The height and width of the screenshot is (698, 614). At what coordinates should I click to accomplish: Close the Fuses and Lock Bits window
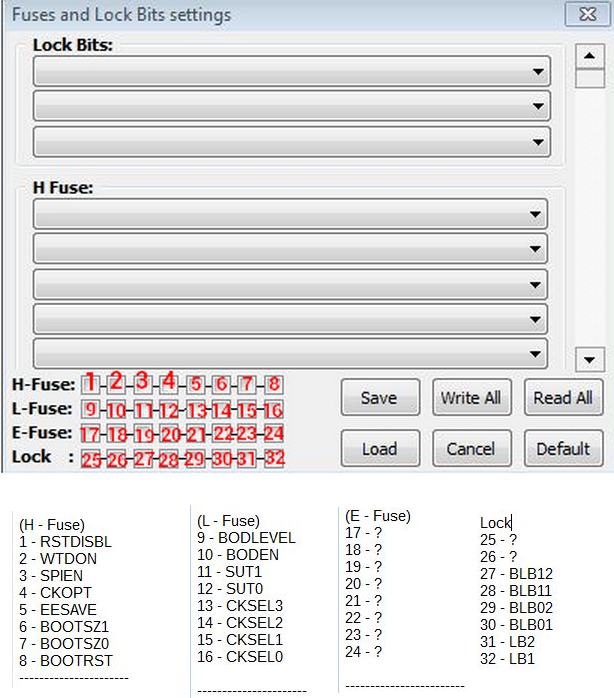coord(588,14)
